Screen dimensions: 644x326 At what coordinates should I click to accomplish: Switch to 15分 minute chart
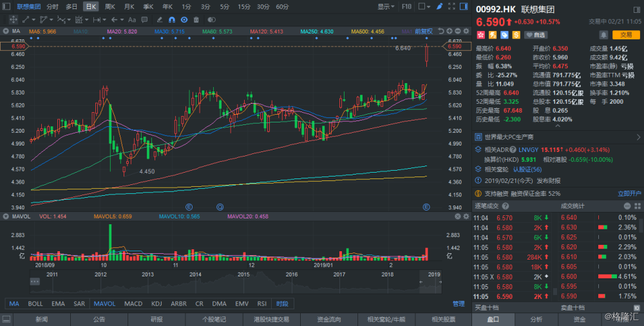click(x=244, y=6)
